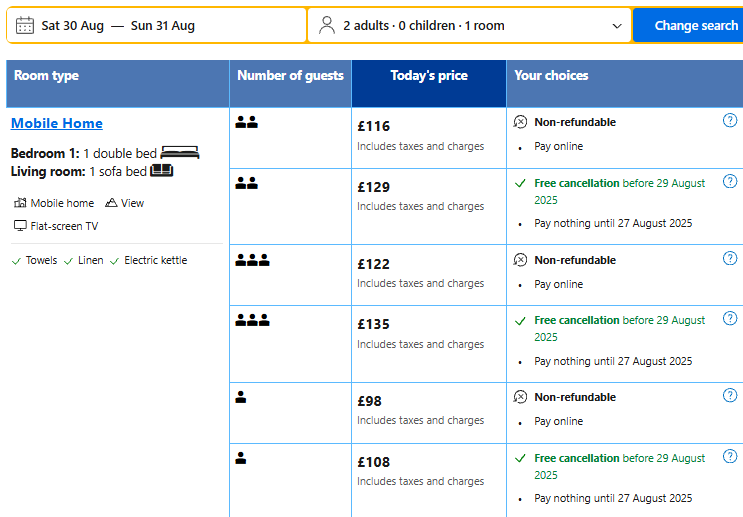Click the Number of guests column header
The width and height of the screenshot is (743, 517).
[x=290, y=76]
